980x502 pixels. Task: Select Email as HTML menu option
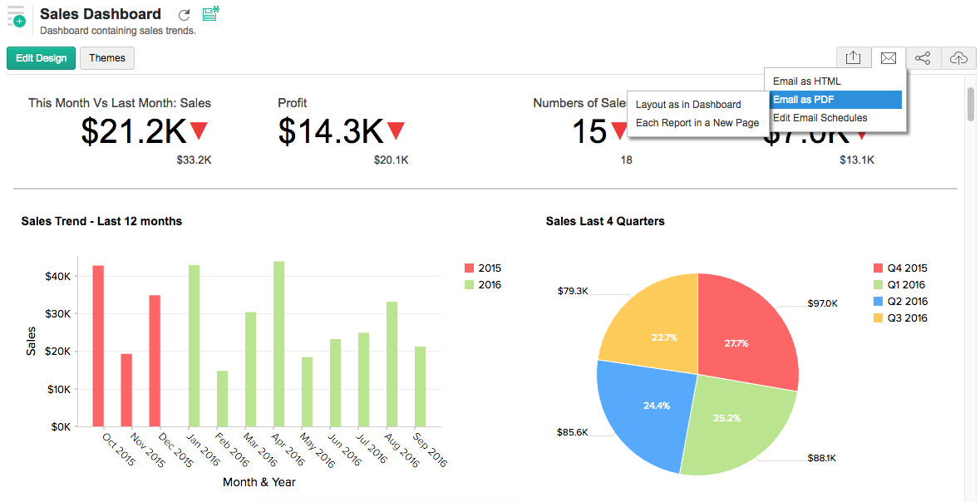806,81
